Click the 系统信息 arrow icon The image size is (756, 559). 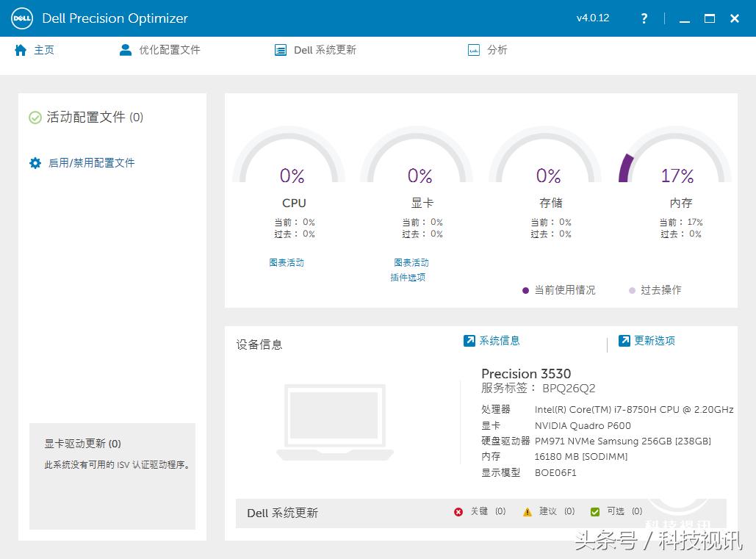[x=469, y=341]
